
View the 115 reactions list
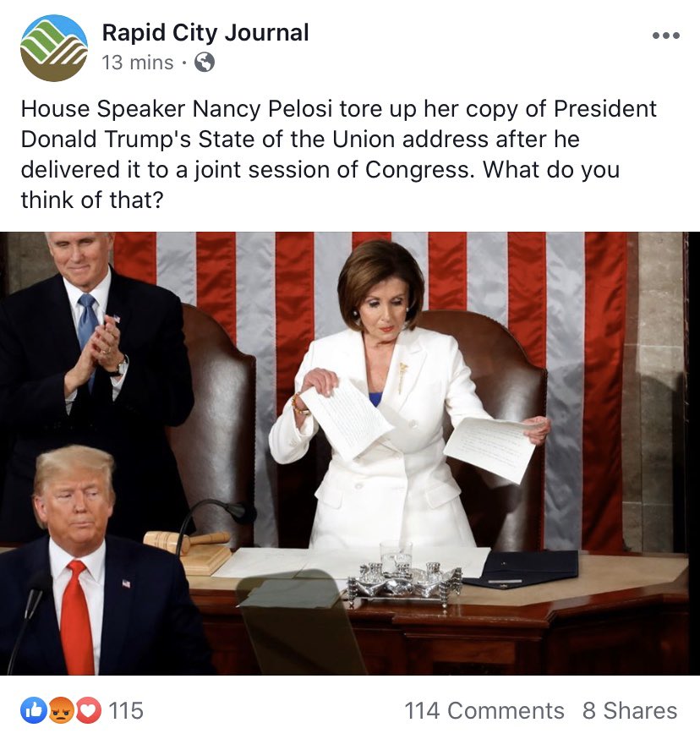click(126, 711)
